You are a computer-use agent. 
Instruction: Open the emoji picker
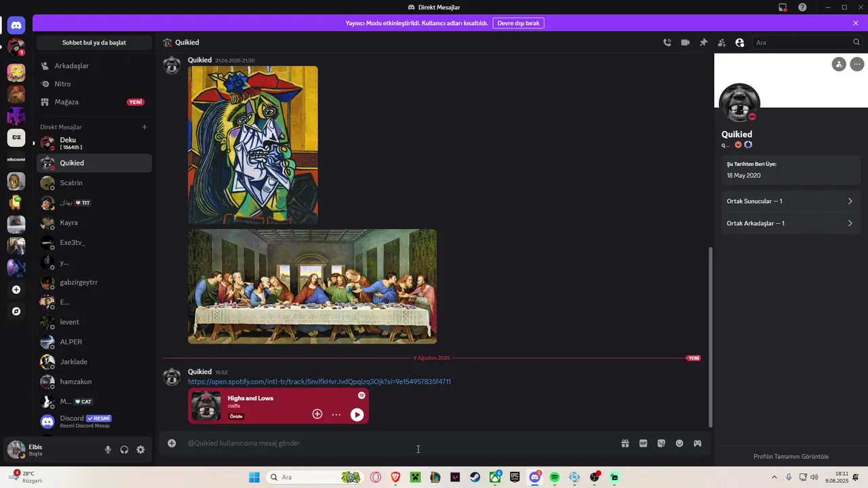pos(679,443)
